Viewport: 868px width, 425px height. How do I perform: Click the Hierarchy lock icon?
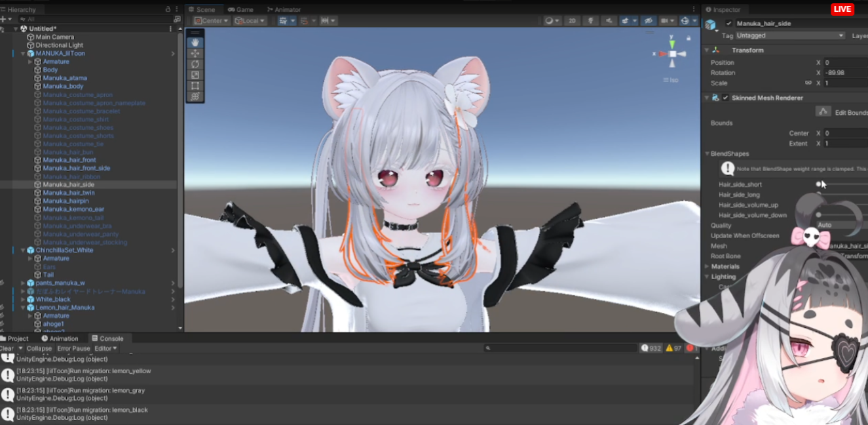[168, 10]
